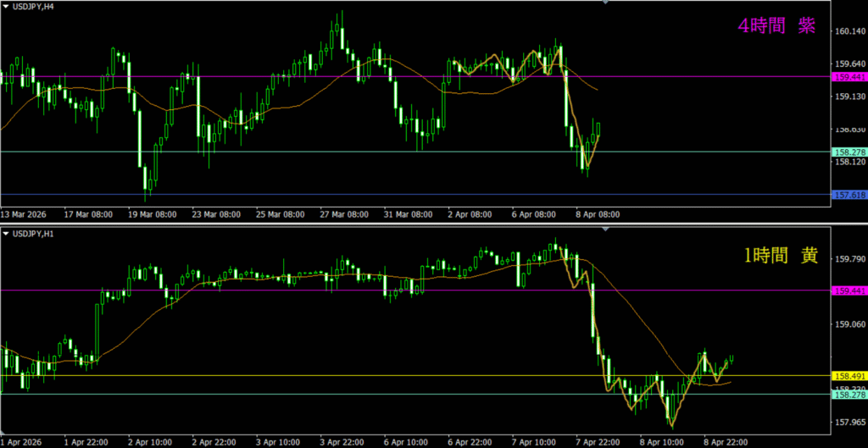Click the 160.140 price level on H4 scale
This screenshot has height=448, width=868.
(850, 31)
